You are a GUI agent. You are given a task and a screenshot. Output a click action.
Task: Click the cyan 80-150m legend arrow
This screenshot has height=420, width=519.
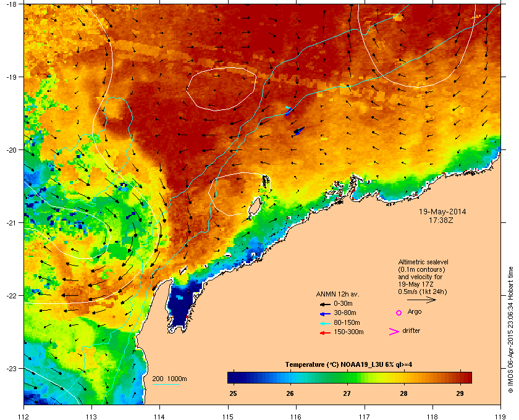(325, 324)
